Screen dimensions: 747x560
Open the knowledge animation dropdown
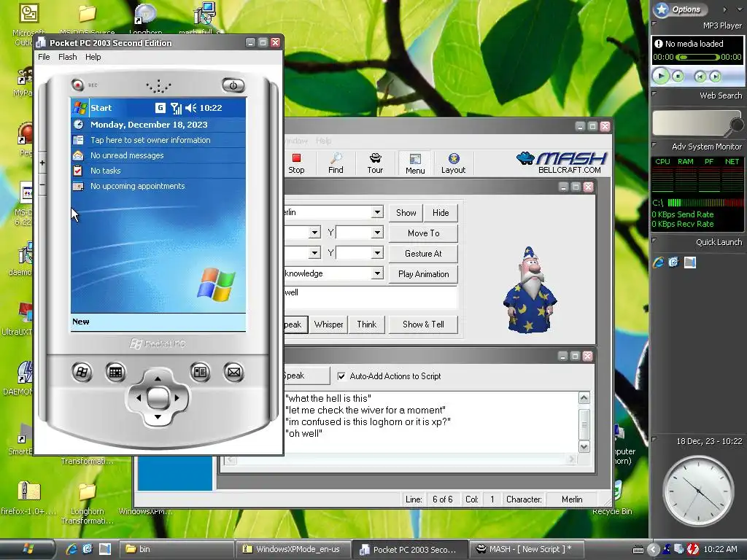[377, 273]
